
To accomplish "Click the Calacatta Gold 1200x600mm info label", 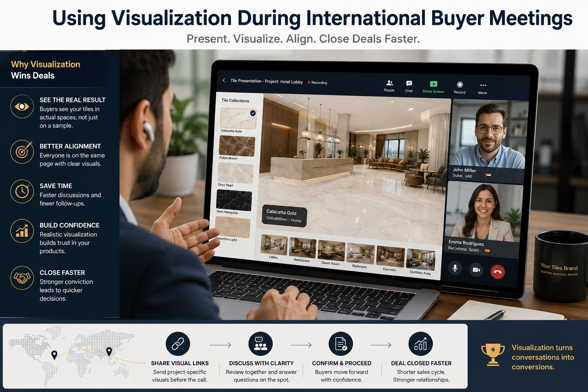I will 284,216.
